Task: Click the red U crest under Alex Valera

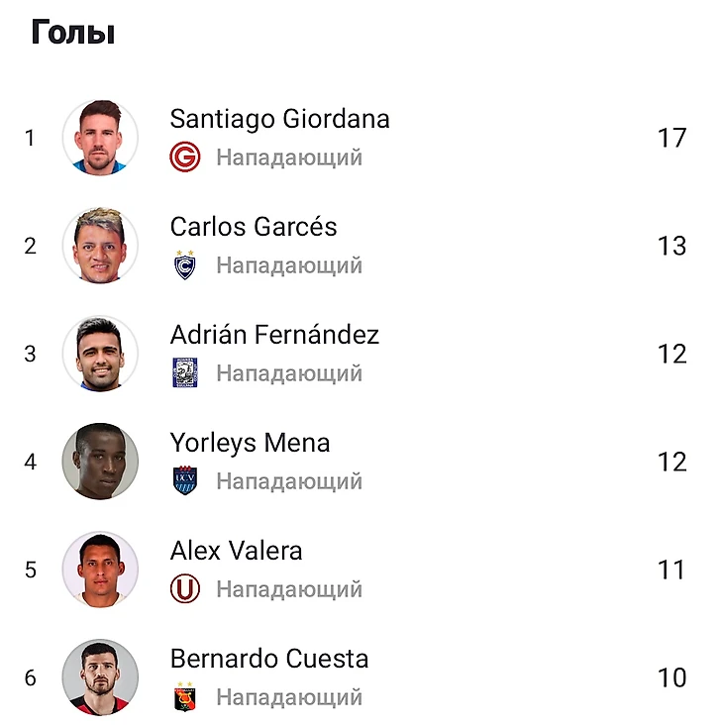Action: [x=185, y=589]
